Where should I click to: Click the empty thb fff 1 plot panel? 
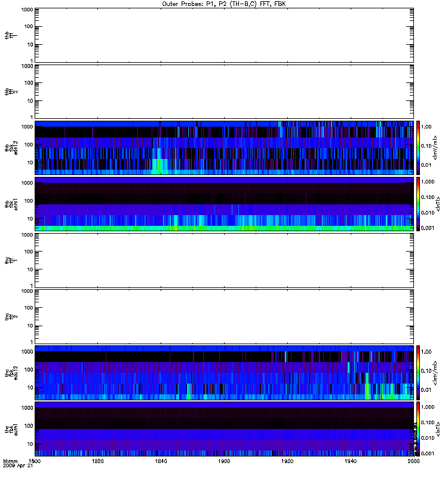point(224,35)
